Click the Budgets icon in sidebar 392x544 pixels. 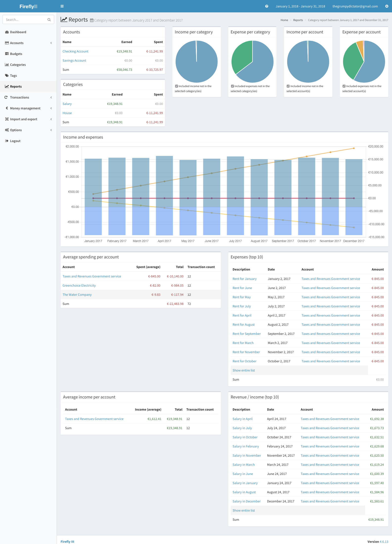tap(7, 54)
